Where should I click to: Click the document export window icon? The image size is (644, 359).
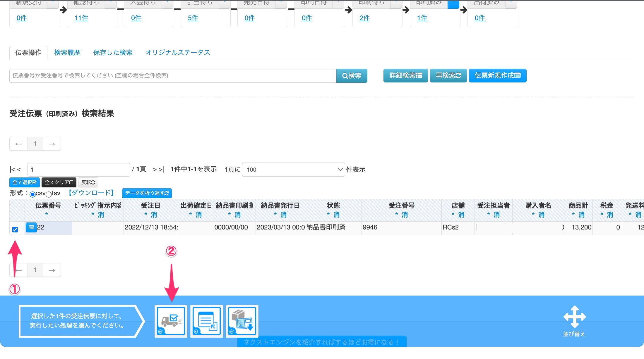click(x=207, y=321)
